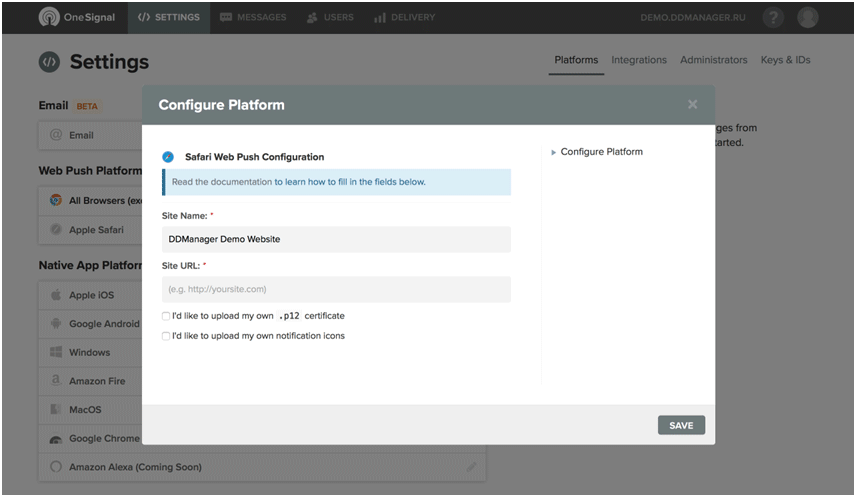
Task: Click the OneSignal logo icon
Action: pyautogui.click(x=49, y=17)
